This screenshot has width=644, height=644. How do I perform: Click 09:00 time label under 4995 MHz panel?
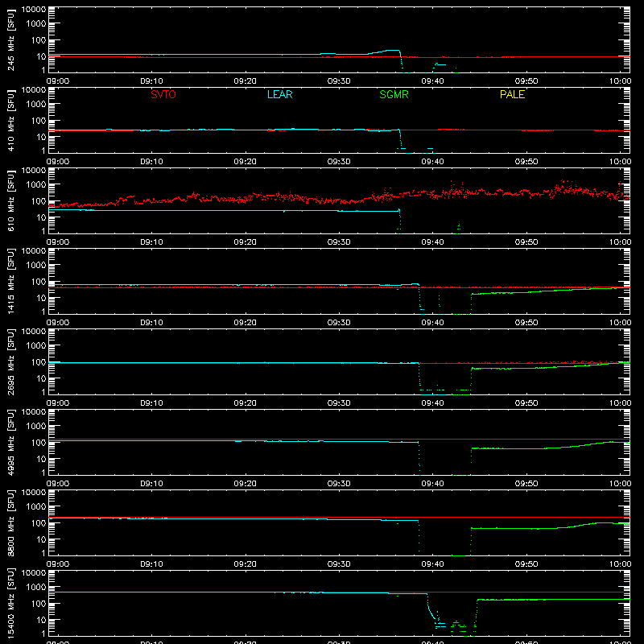(58, 484)
